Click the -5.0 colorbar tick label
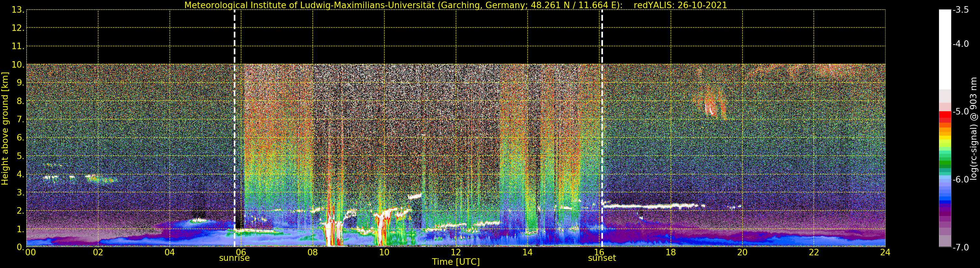980x268 pixels. pyautogui.click(x=960, y=112)
